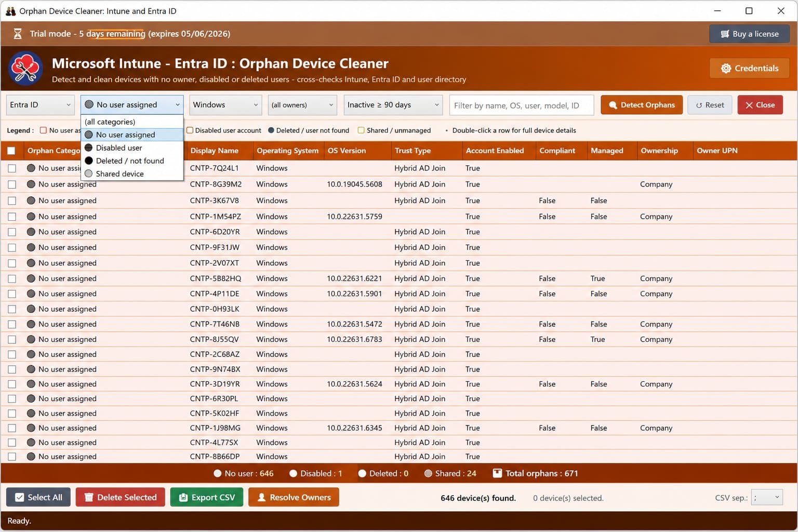The height and width of the screenshot is (532, 798).
Task: Toggle the header select-all checkbox
Action: click(11, 151)
